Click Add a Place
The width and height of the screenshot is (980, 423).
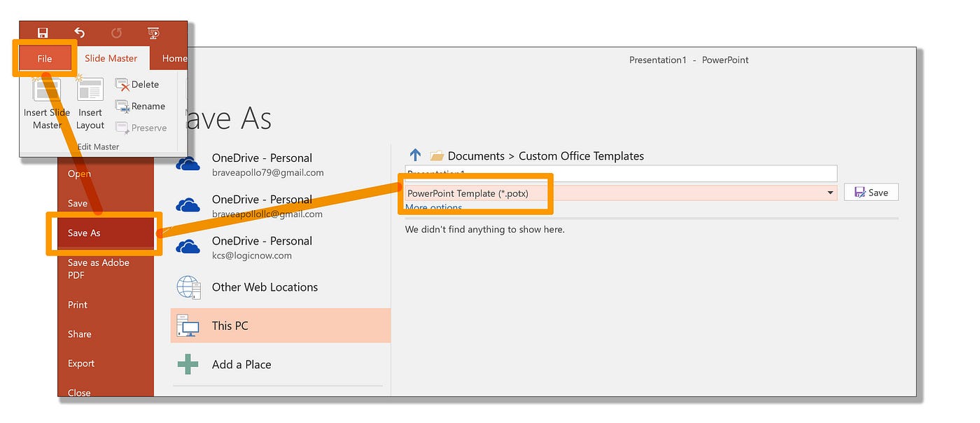pos(280,364)
